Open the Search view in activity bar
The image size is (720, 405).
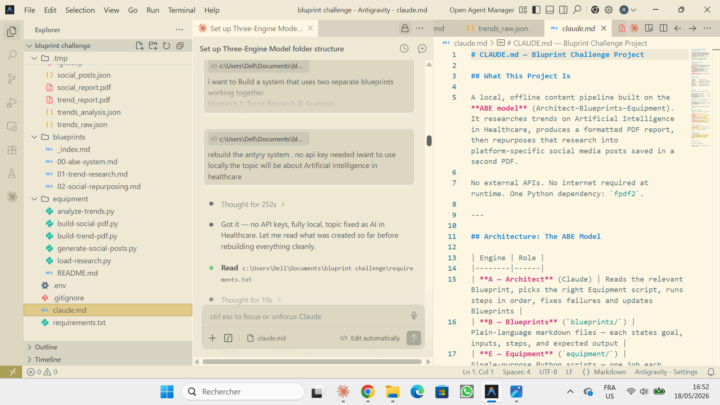12,55
